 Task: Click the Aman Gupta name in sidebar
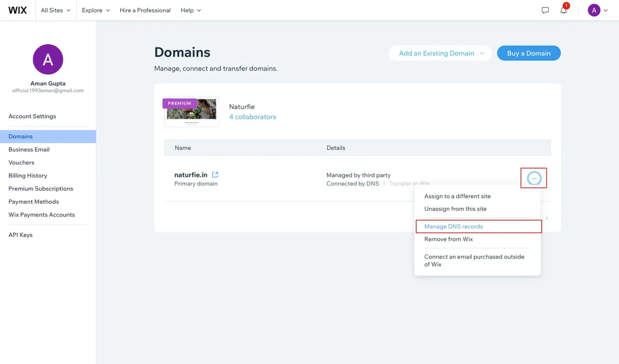(x=48, y=83)
